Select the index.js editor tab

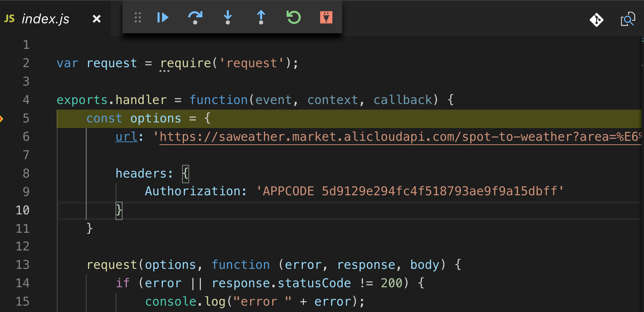pyautogui.click(x=55, y=19)
